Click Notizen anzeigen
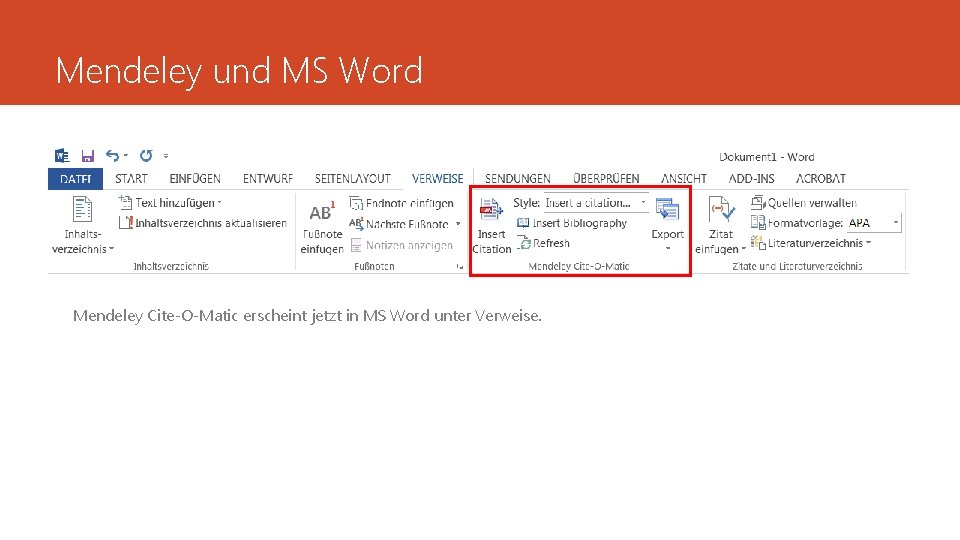Viewport: 960px width, 540px height. (x=402, y=246)
